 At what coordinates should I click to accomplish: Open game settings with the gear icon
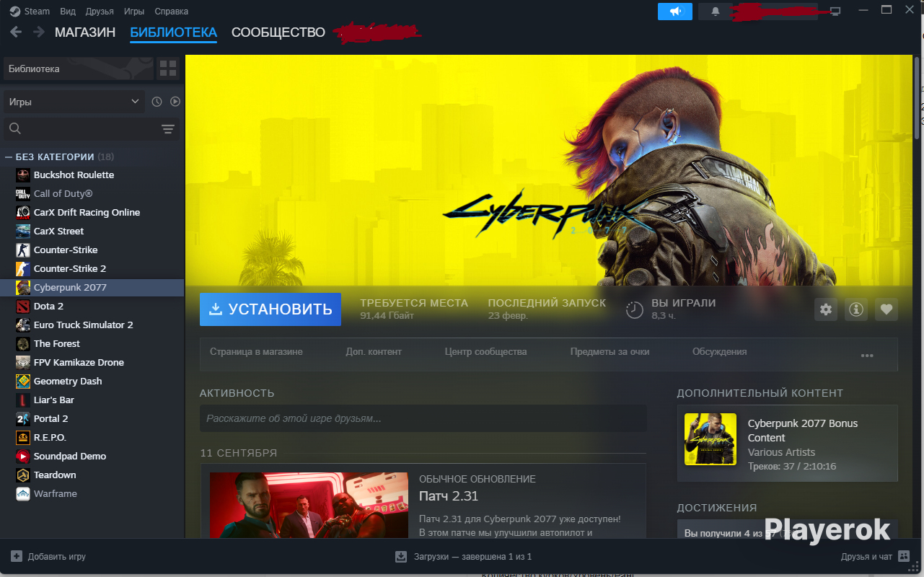tap(826, 309)
